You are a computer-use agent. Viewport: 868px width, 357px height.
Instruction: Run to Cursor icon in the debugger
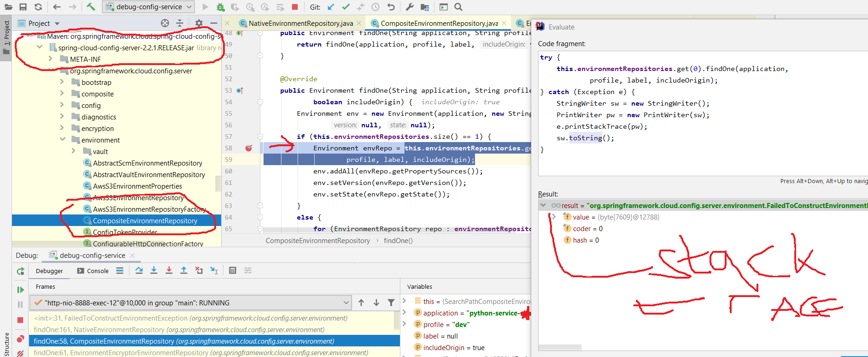coord(214,270)
